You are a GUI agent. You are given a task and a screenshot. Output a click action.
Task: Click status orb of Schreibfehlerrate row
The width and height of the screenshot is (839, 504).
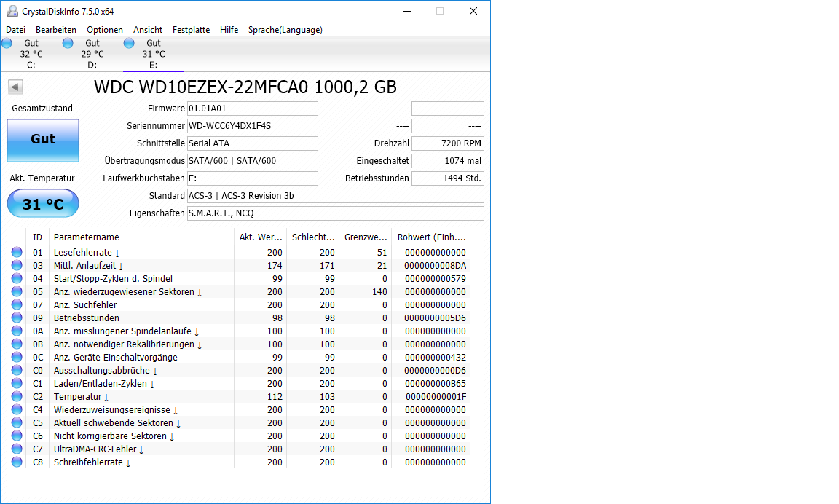tap(17, 462)
